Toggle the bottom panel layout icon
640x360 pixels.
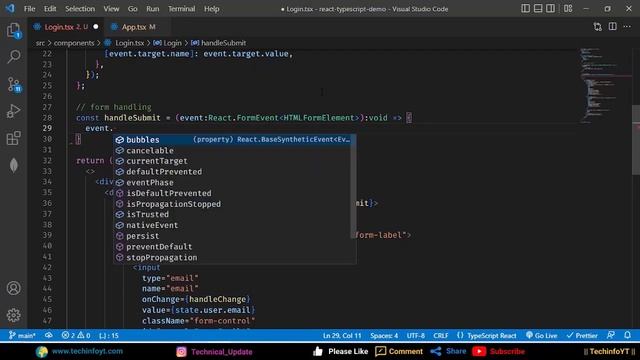538,9
